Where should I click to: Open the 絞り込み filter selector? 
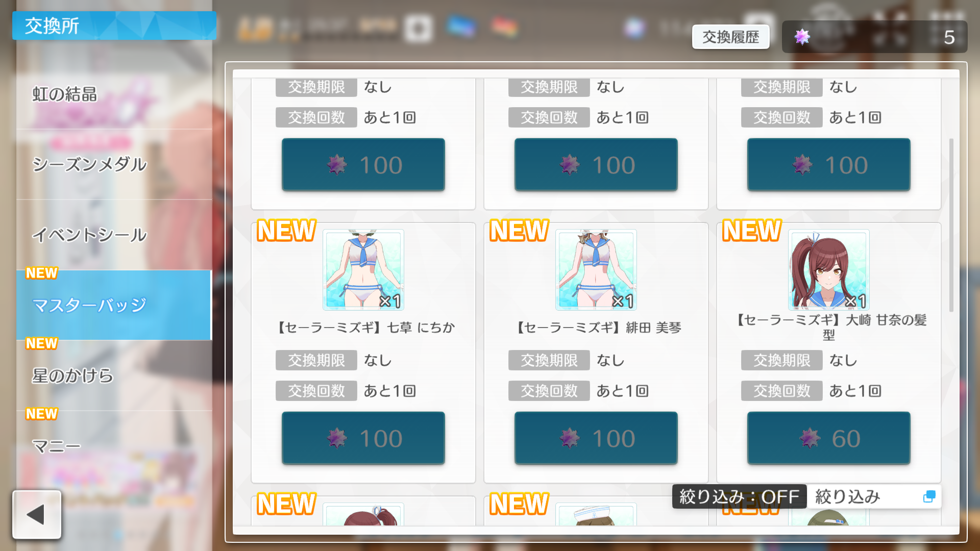[x=874, y=496]
